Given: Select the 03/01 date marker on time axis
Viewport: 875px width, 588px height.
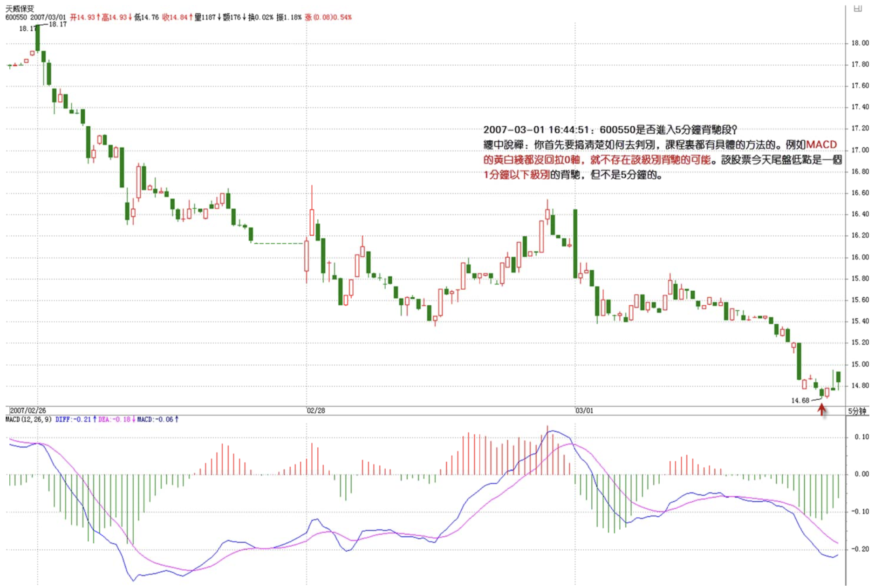Looking at the screenshot, I should click(584, 410).
